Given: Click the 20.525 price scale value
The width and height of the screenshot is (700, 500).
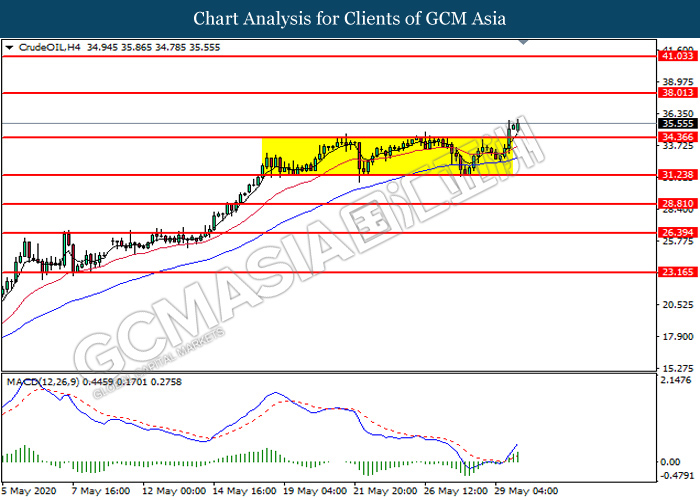Looking at the screenshot, I should click(678, 305).
